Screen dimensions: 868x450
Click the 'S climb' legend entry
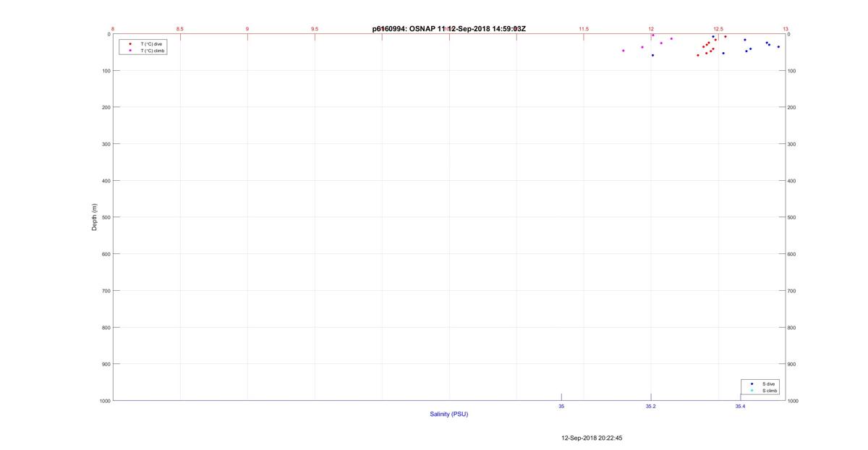tap(770, 391)
